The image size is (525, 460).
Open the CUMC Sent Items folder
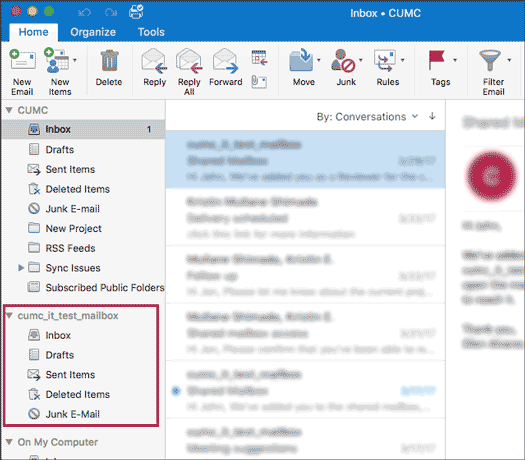pos(83,169)
